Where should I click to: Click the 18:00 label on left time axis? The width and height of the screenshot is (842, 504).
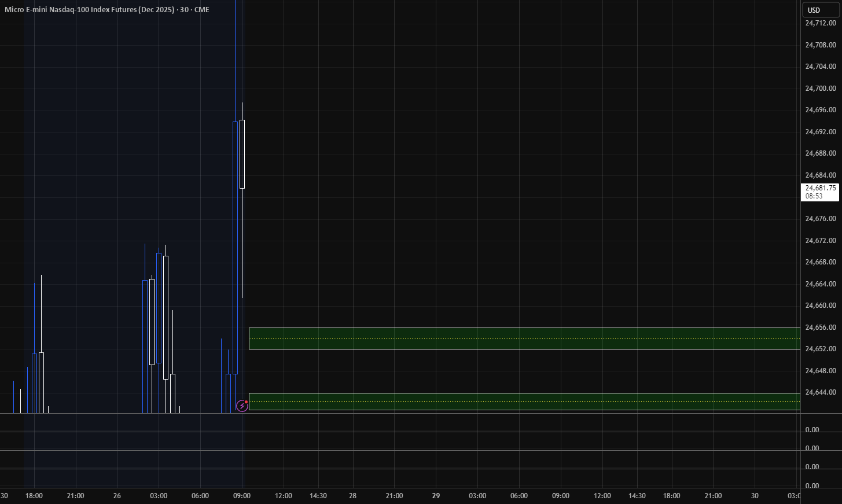[34, 496]
